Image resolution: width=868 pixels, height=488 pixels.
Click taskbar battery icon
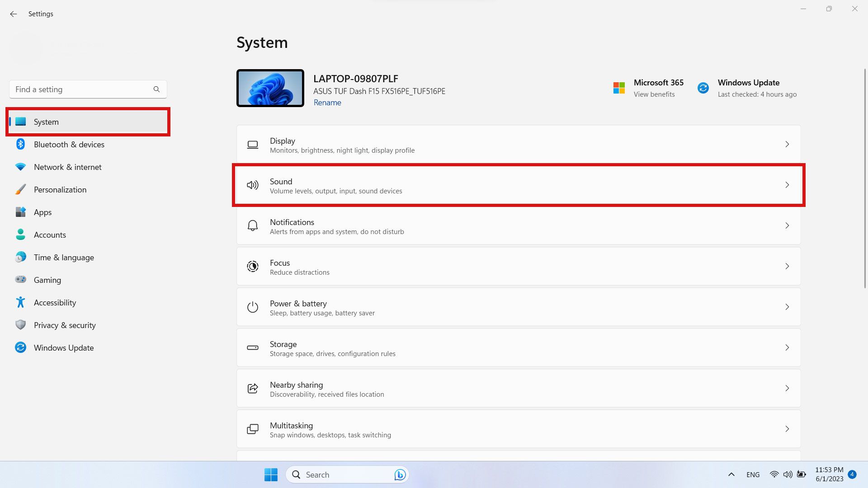(802, 474)
